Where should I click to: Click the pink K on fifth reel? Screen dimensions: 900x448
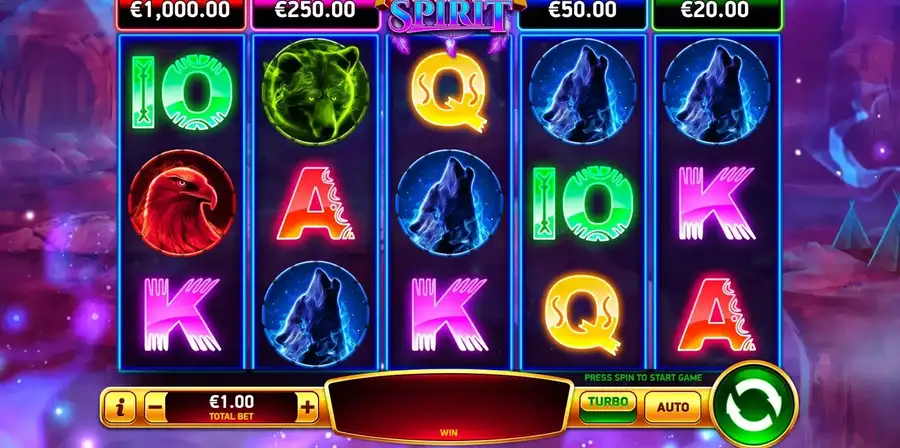[716, 203]
